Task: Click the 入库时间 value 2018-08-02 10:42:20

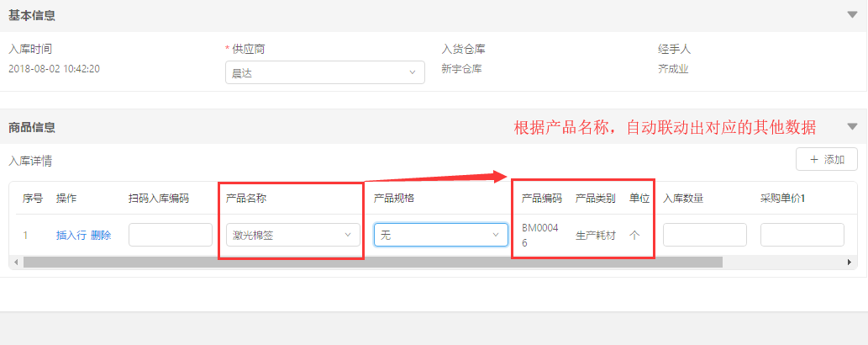Action: click(55, 69)
